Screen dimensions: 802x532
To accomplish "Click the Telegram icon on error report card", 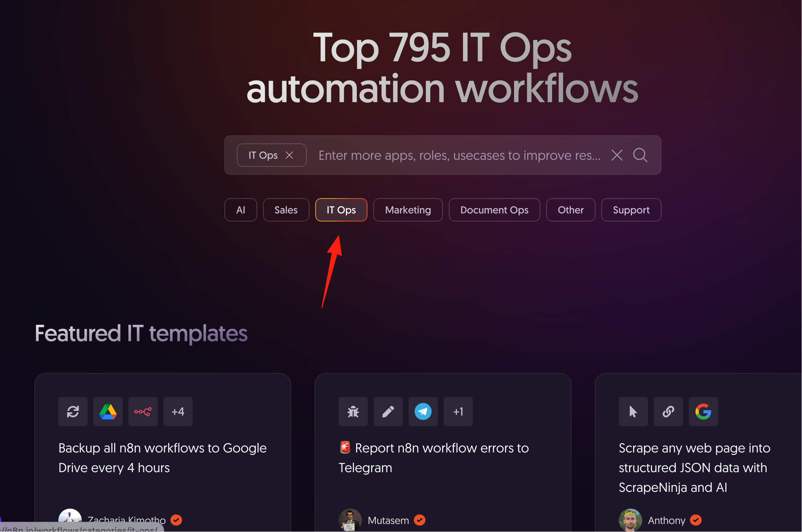I will [x=423, y=412].
